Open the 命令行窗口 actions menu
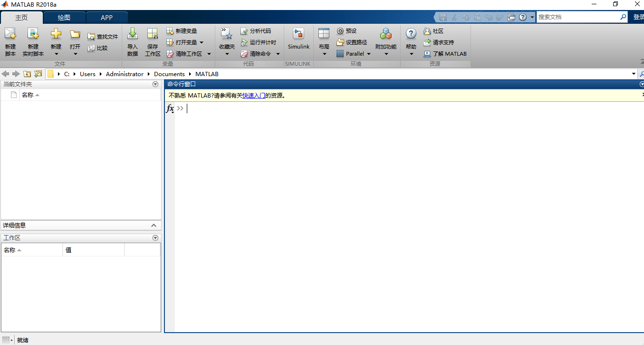This screenshot has width=644, height=345. click(642, 84)
